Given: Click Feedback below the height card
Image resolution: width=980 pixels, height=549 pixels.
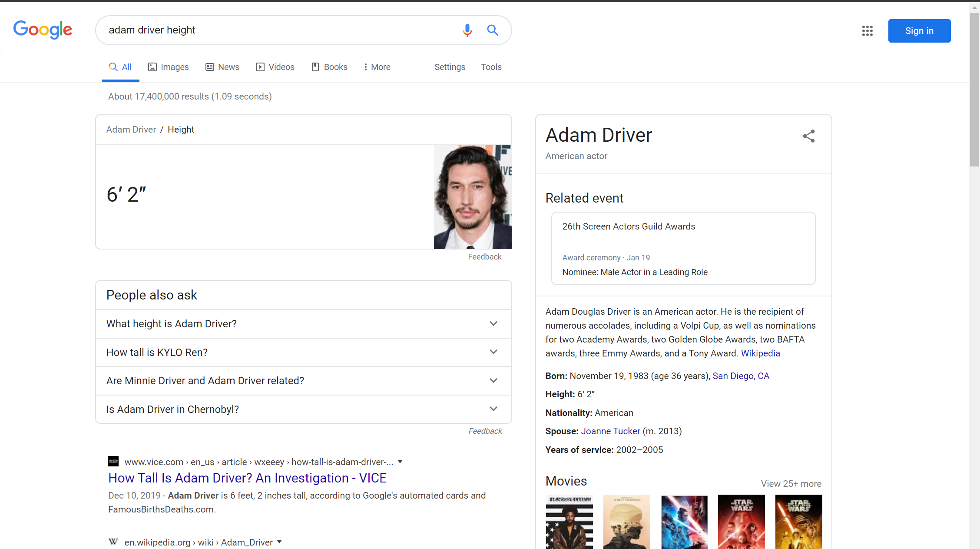Looking at the screenshot, I should point(484,257).
